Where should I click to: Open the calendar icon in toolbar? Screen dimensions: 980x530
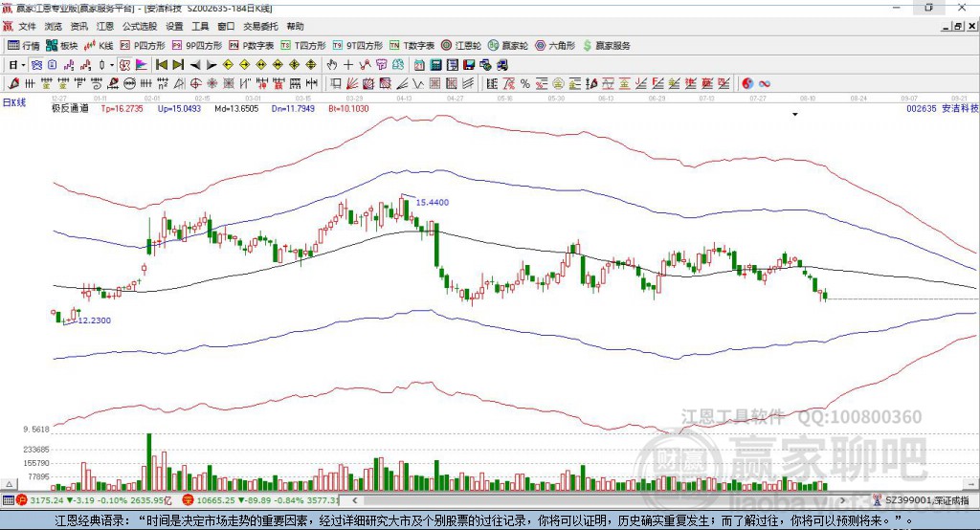[x=419, y=65]
